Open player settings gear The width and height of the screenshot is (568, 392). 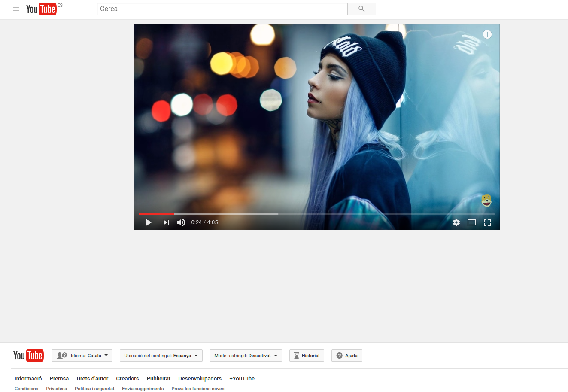coord(456,222)
